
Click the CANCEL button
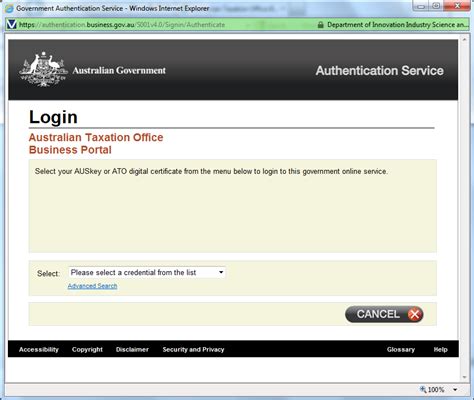pos(384,314)
